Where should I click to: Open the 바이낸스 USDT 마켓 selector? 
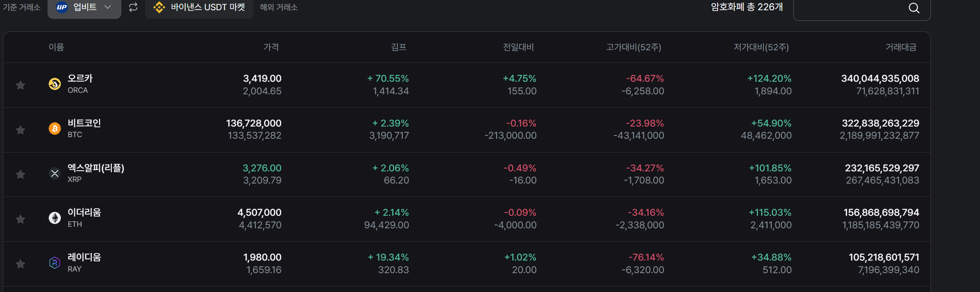click(x=199, y=7)
